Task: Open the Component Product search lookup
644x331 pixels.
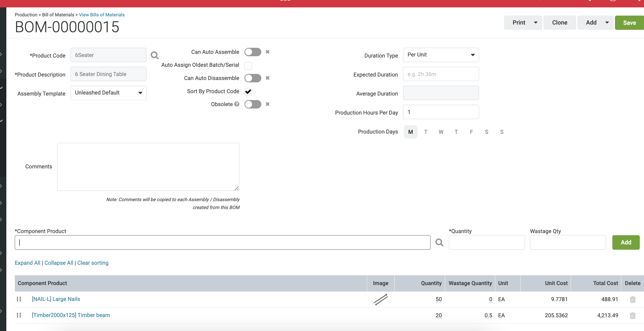Action: tap(439, 242)
